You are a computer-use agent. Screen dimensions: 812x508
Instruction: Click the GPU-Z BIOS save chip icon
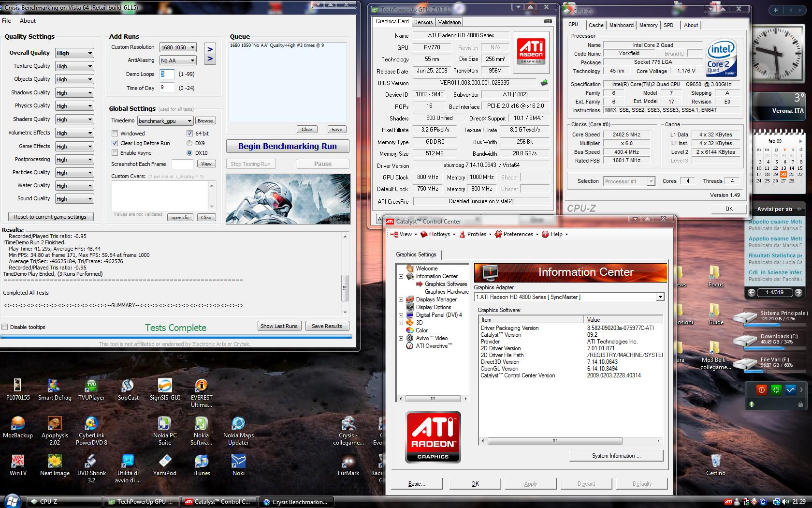(x=544, y=83)
